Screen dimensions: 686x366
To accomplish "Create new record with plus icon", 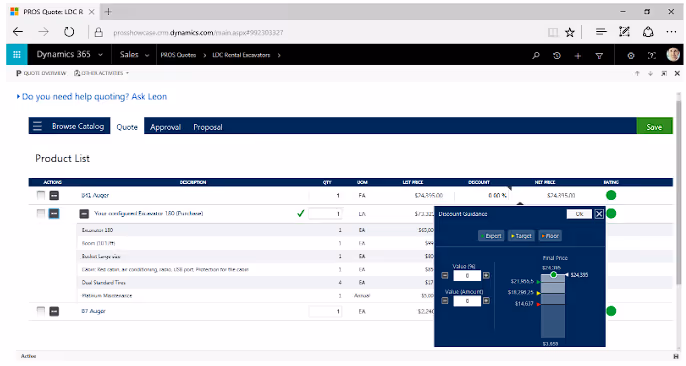I will (578, 56).
